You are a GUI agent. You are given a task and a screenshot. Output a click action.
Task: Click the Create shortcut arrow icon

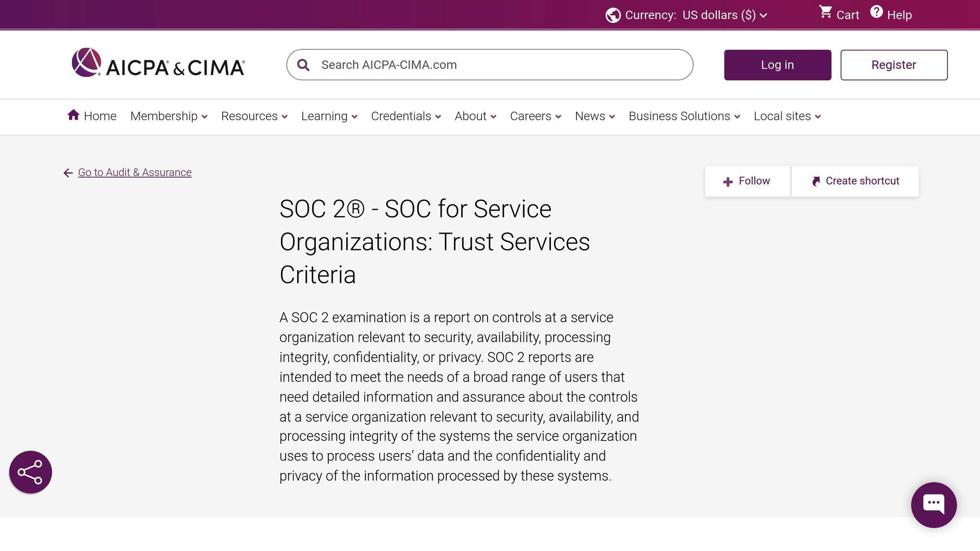pyautogui.click(x=816, y=181)
